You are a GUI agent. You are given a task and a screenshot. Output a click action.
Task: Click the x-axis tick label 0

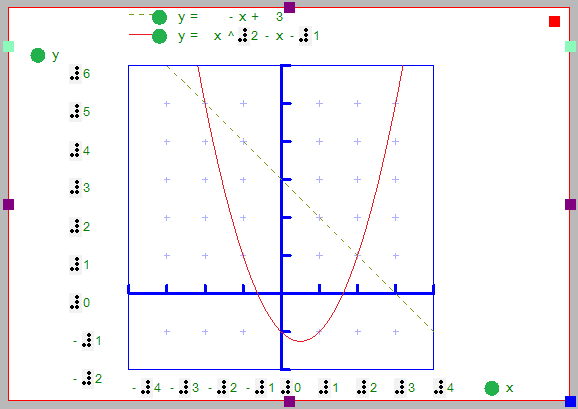(291, 388)
